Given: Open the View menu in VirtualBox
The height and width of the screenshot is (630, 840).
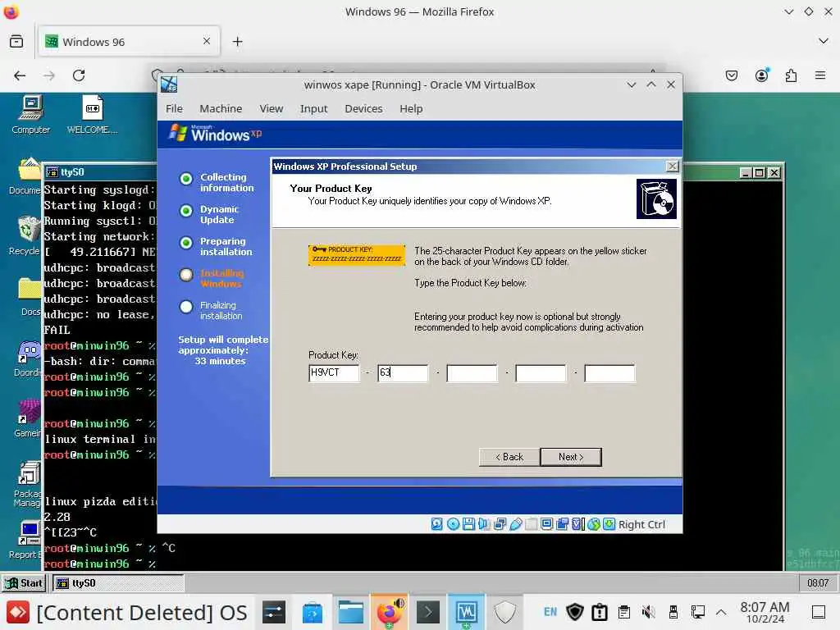Looking at the screenshot, I should [x=271, y=109].
